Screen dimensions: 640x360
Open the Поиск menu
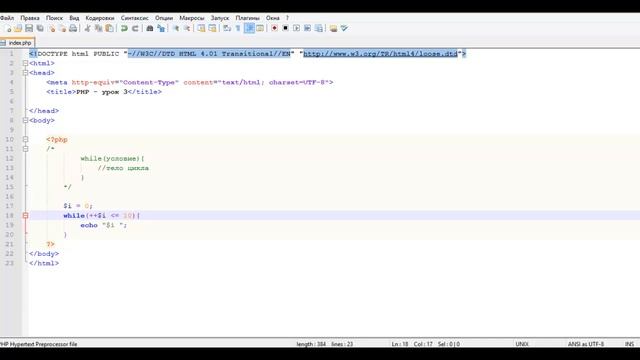tap(54, 18)
